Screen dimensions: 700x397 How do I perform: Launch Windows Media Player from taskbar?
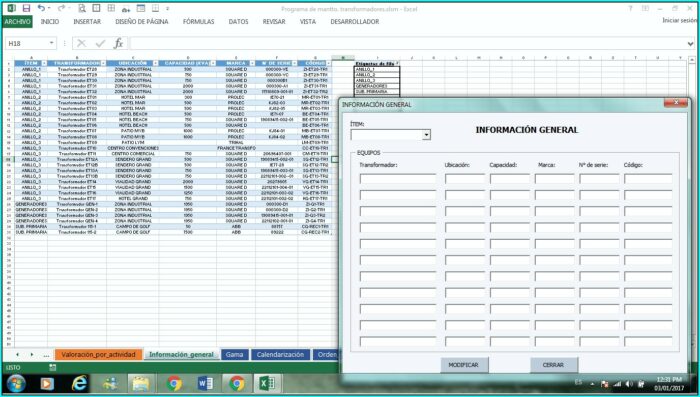(x=47, y=384)
